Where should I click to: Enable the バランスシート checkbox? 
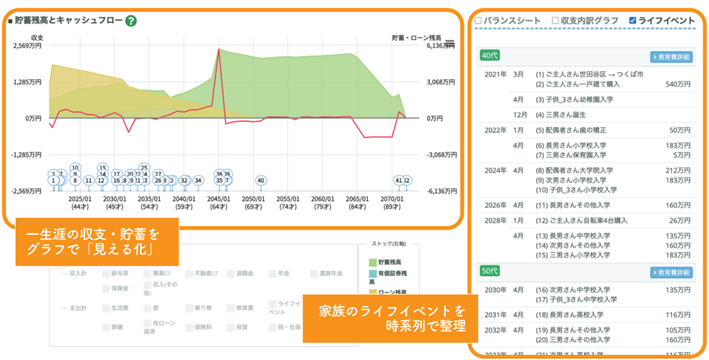pyautogui.click(x=478, y=20)
